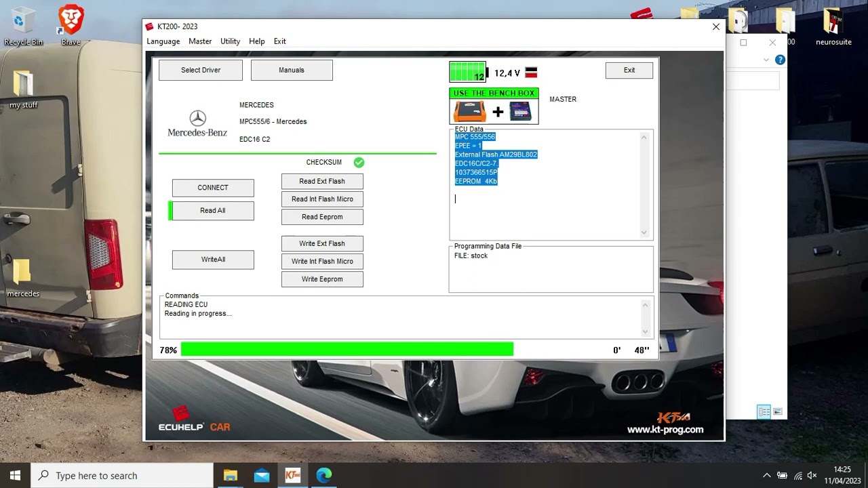Image resolution: width=868 pixels, height=488 pixels.
Task: Click the taskbar search box
Action: coord(122,476)
